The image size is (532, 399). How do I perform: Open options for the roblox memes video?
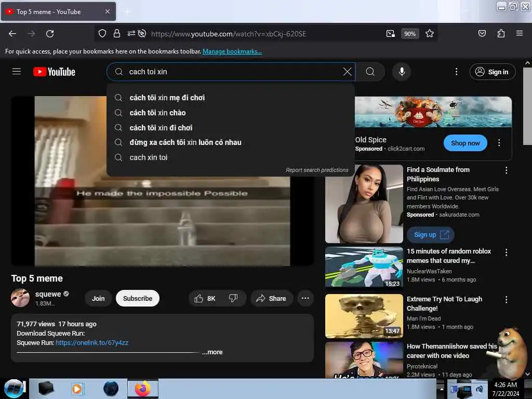coord(506,252)
